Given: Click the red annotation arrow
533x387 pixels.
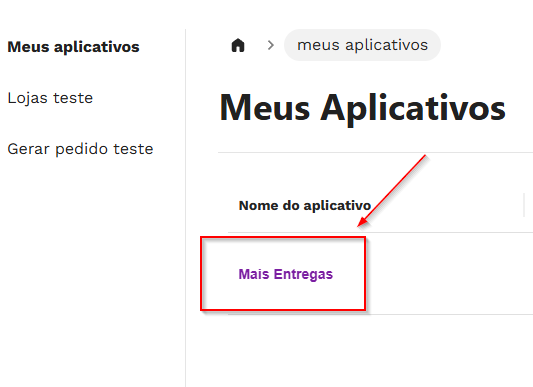Looking at the screenshot, I should (392, 190).
